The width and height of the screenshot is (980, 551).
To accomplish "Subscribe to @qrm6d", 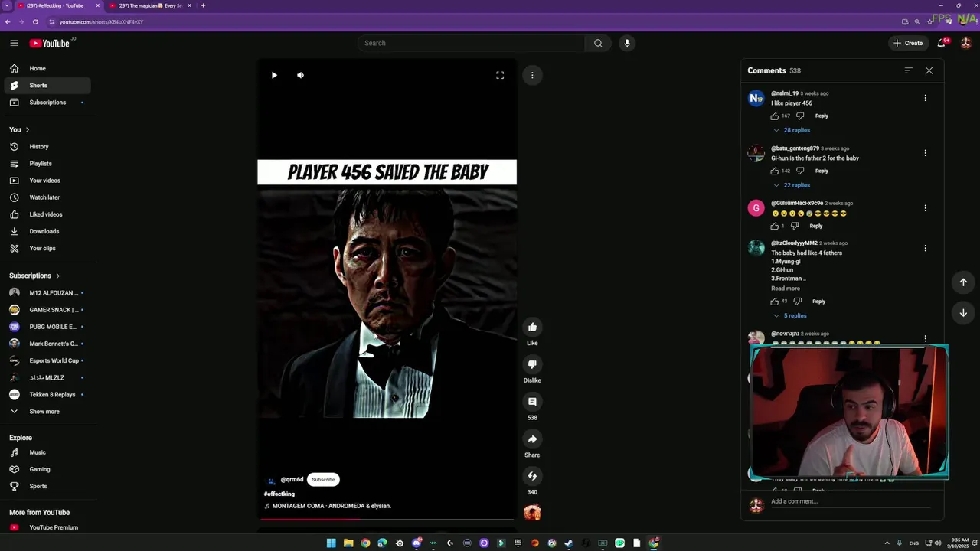I will tap(323, 480).
